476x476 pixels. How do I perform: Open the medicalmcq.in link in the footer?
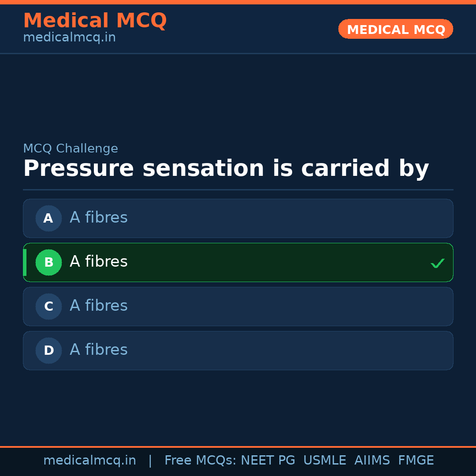coord(89,461)
